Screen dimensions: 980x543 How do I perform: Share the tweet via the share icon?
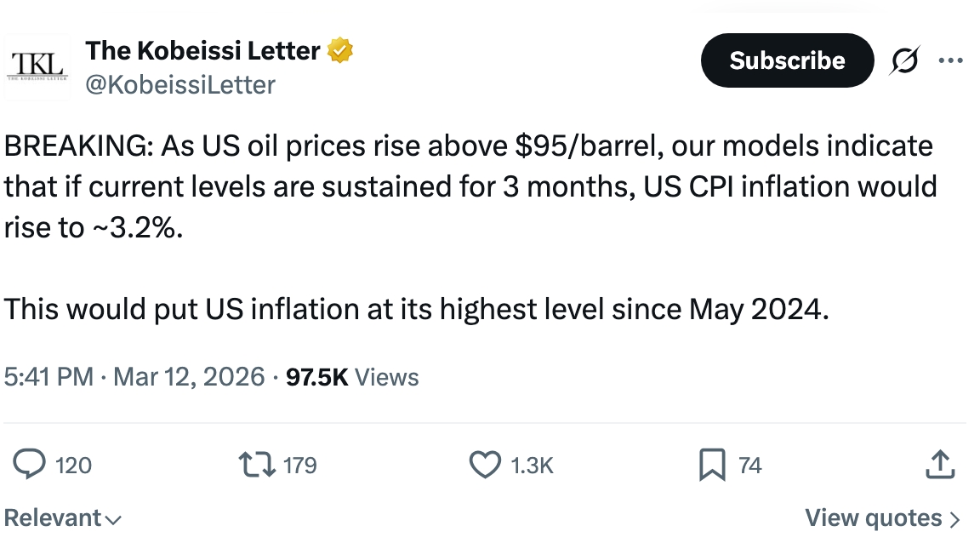[x=939, y=465]
